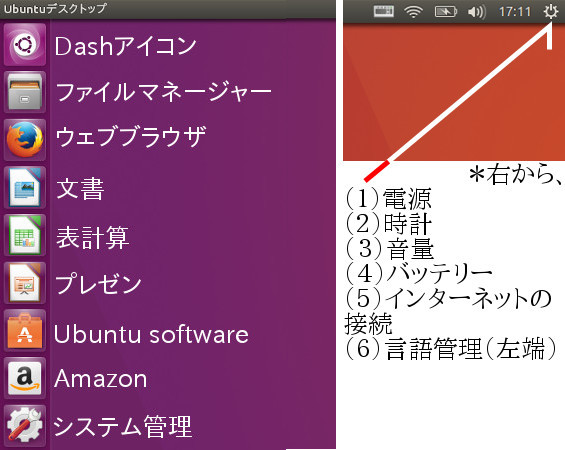Click the Amazon launcher icon
This screenshot has width=565, height=450.
tap(25, 378)
